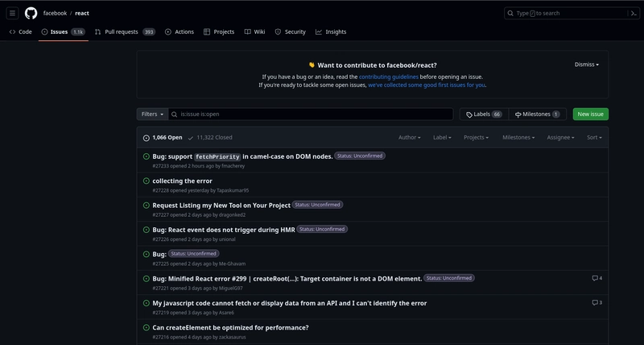Open the Wiki tab
This screenshot has width=644, height=345.
point(254,31)
